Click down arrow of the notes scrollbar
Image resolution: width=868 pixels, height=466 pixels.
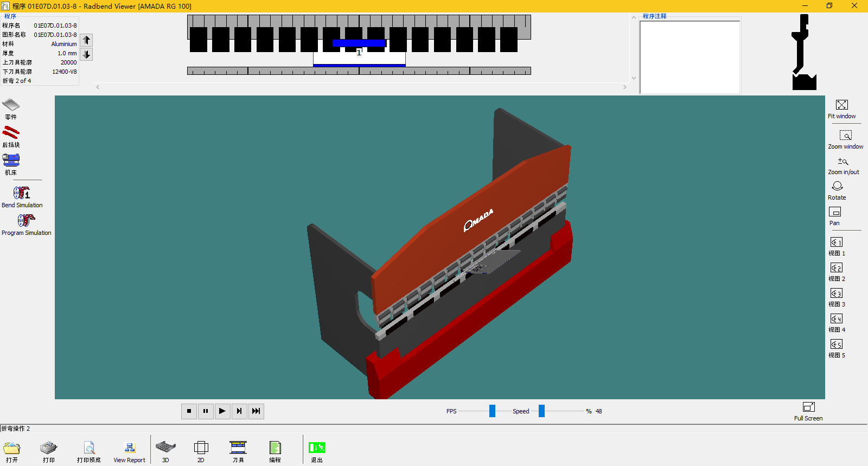[634, 78]
